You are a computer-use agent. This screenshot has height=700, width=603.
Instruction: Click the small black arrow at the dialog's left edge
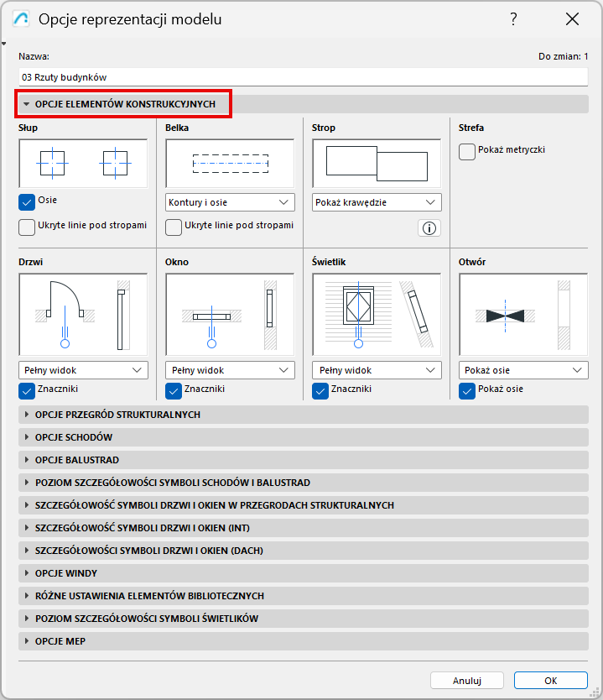click(x=3, y=44)
